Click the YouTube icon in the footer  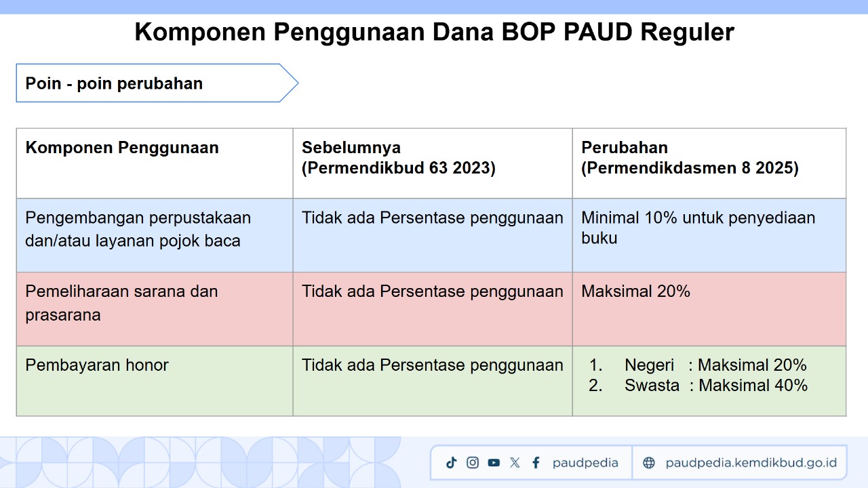click(494, 463)
